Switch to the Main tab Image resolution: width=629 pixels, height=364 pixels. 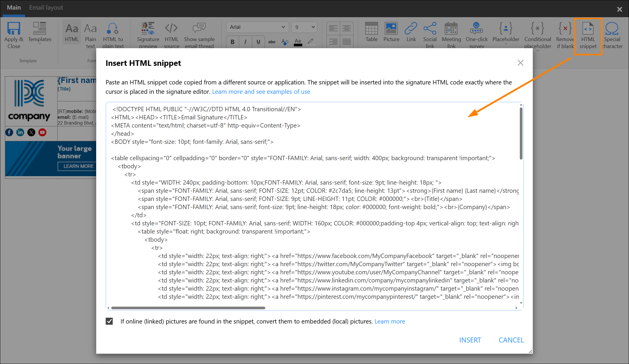coord(14,8)
